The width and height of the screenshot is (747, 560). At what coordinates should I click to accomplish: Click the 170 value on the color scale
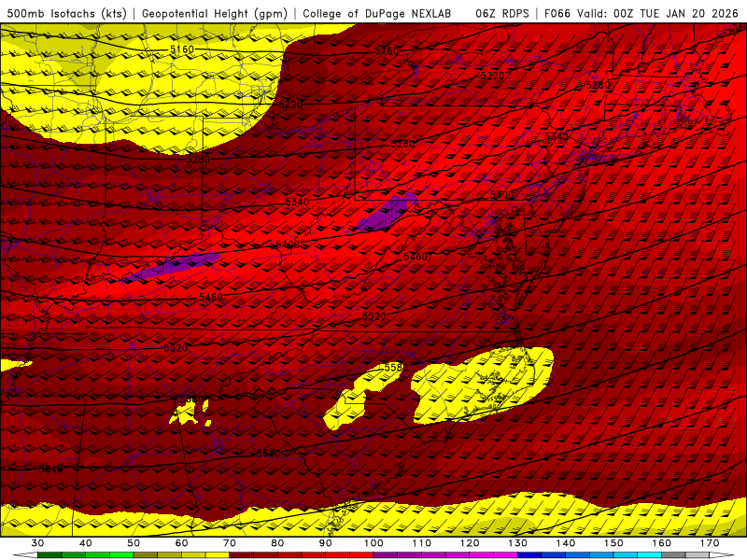(711, 543)
